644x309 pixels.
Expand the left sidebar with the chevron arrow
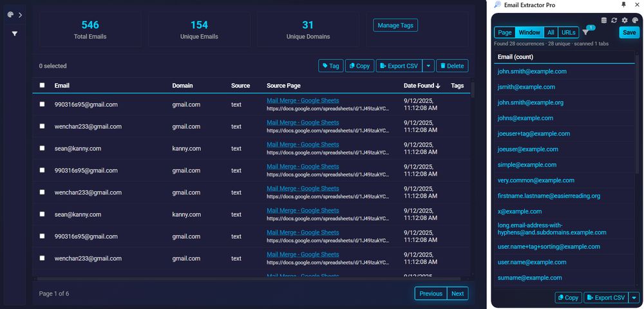point(20,15)
